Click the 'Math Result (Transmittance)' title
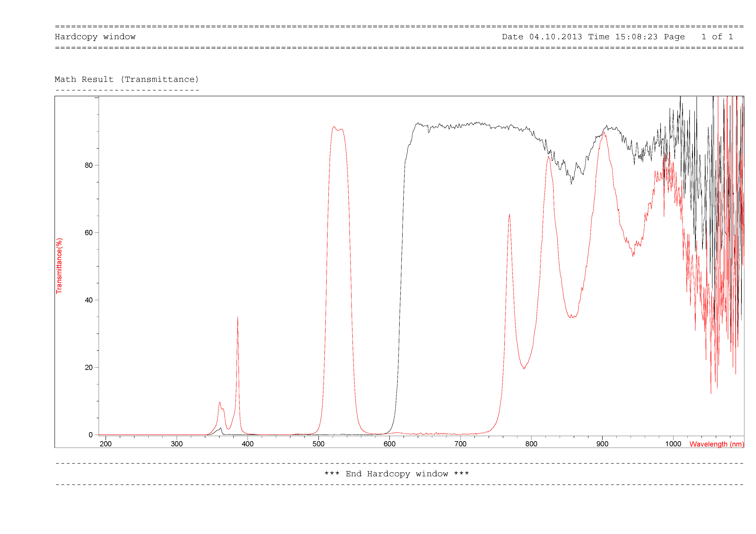The image size is (756, 534). point(126,80)
